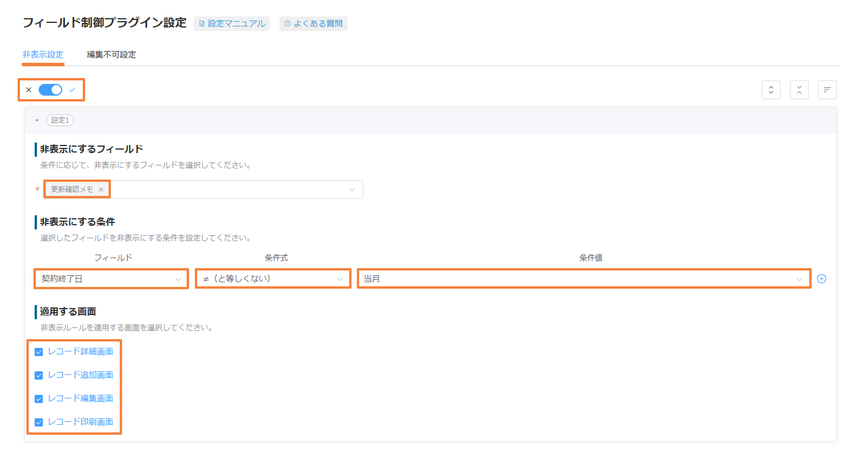Switch to the 非表示設定 tab
Image resolution: width=868 pixels, height=450 pixels.
43,55
